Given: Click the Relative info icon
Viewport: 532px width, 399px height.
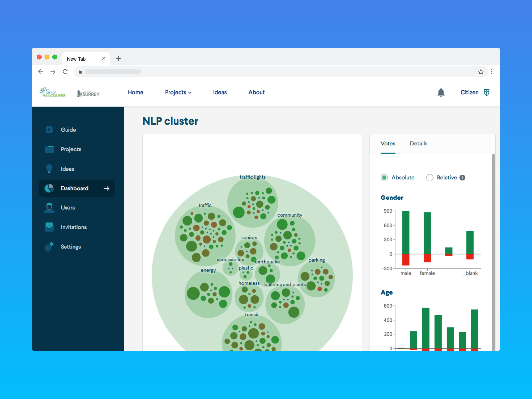Looking at the screenshot, I should tap(462, 178).
